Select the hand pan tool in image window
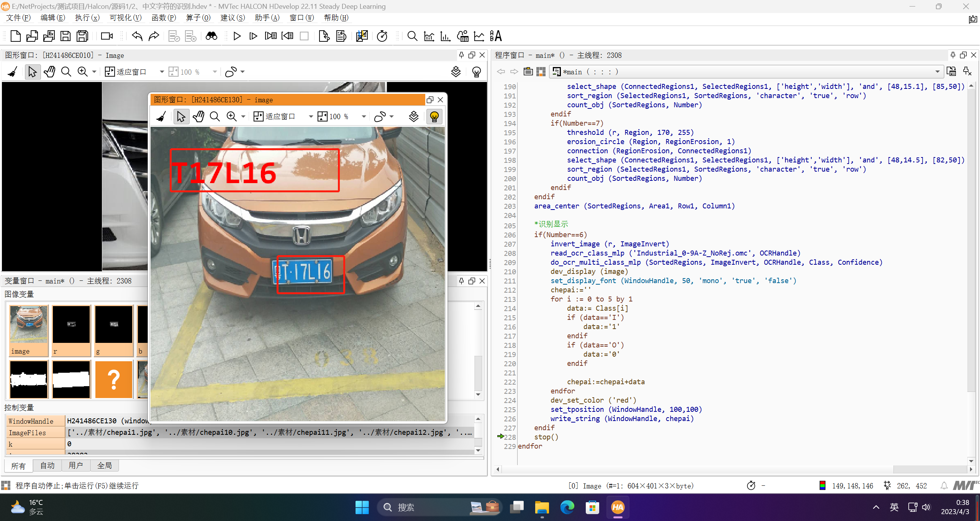 198,116
